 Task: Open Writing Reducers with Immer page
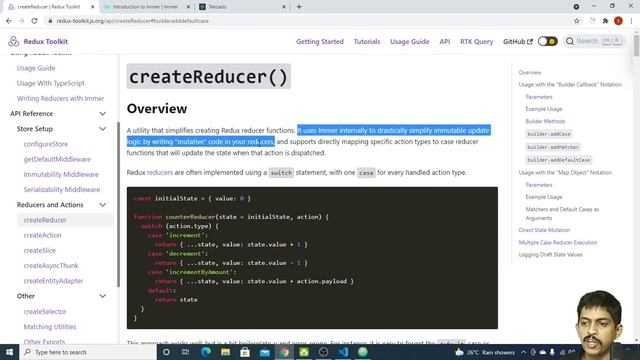coord(60,98)
